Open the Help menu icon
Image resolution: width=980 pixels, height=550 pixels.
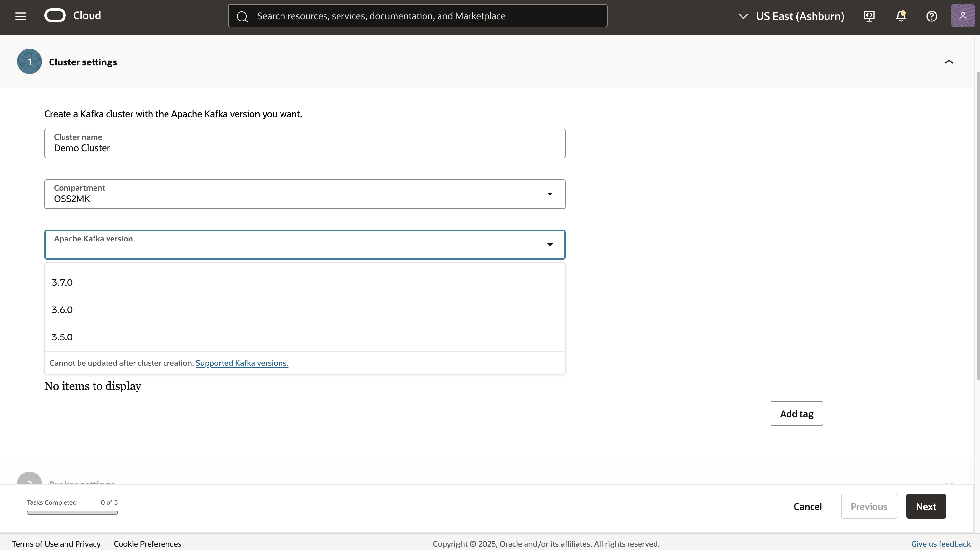[x=932, y=16]
